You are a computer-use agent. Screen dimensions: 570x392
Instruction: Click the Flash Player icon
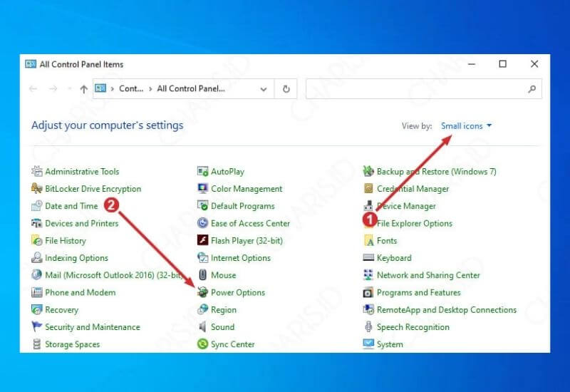pyautogui.click(x=203, y=241)
